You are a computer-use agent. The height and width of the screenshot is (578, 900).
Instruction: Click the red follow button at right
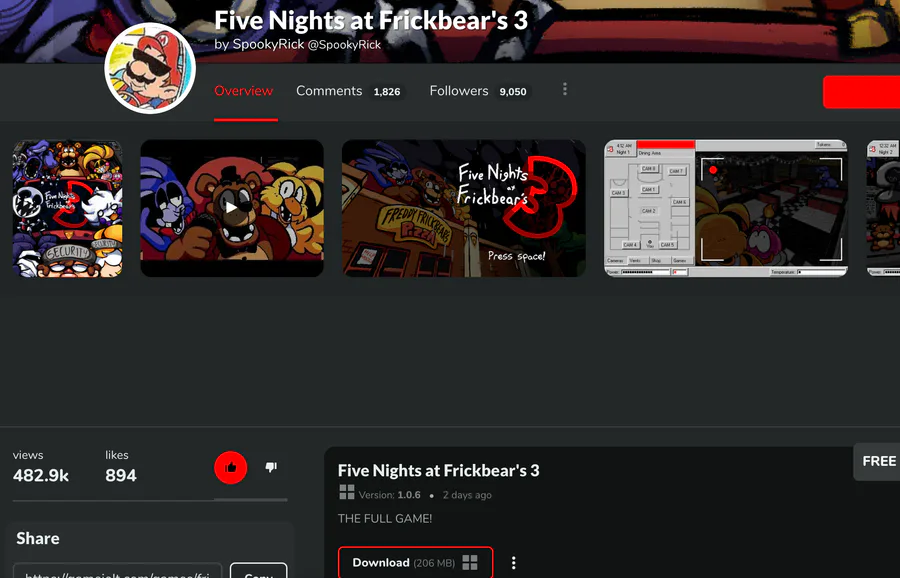tap(861, 92)
